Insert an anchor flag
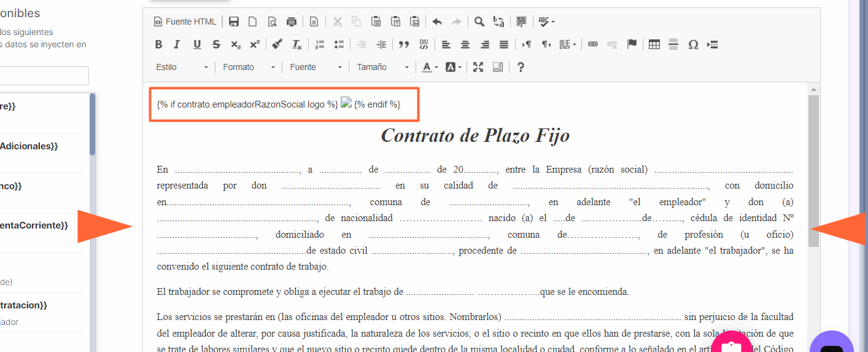 632,44
